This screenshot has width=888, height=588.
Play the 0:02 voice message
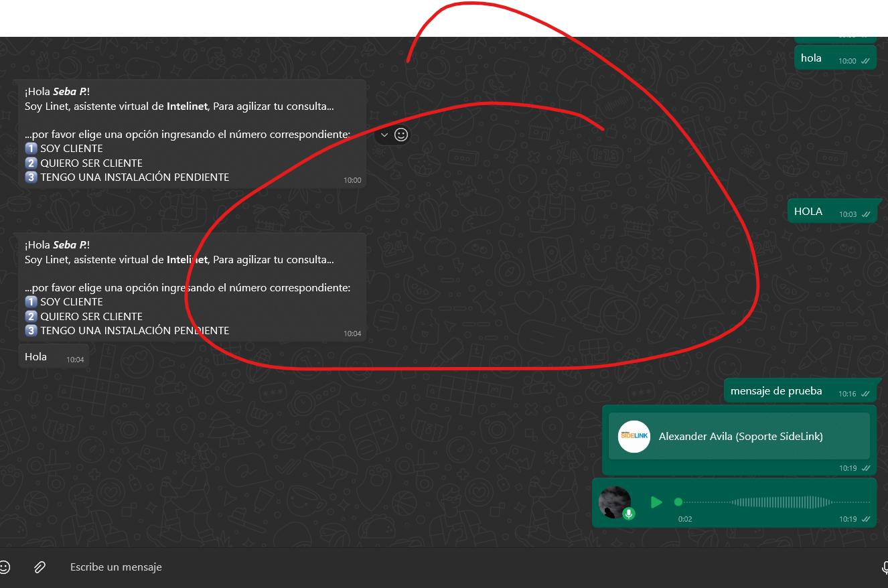click(656, 502)
